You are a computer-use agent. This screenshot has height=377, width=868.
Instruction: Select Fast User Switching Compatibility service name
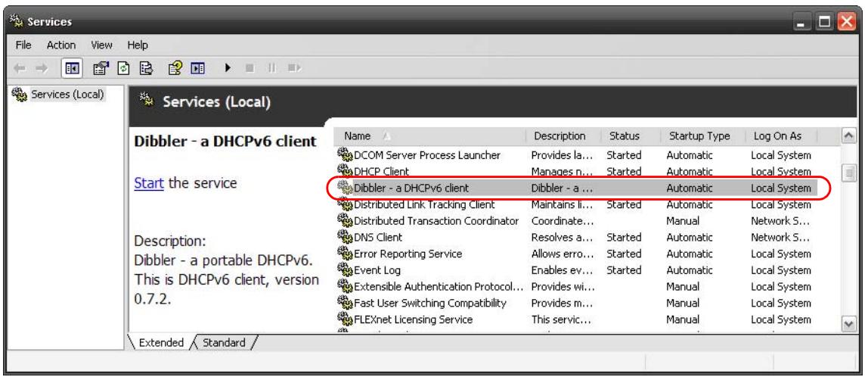pyautogui.click(x=430, y=304)
